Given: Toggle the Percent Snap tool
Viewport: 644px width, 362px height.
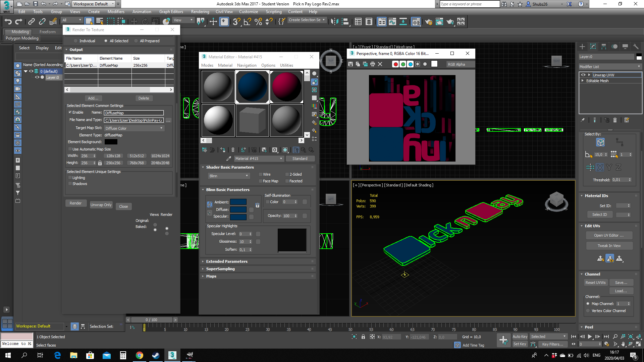Looking at the screenshot, I should click(x=258, y=21).
